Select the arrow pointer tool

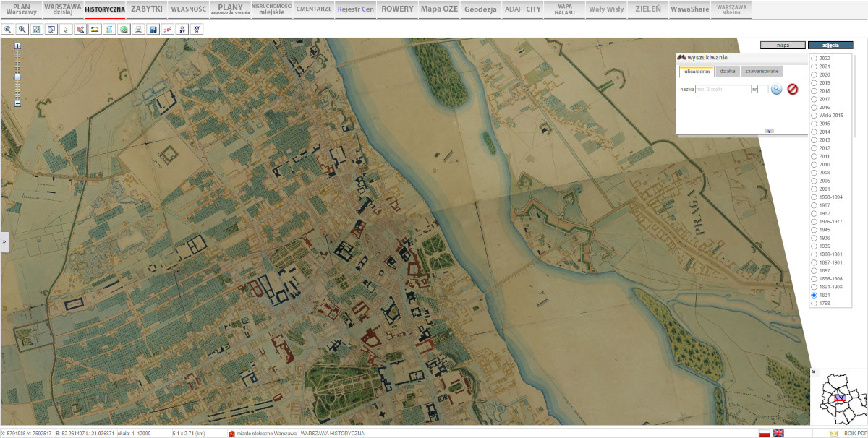coord(66,30)
